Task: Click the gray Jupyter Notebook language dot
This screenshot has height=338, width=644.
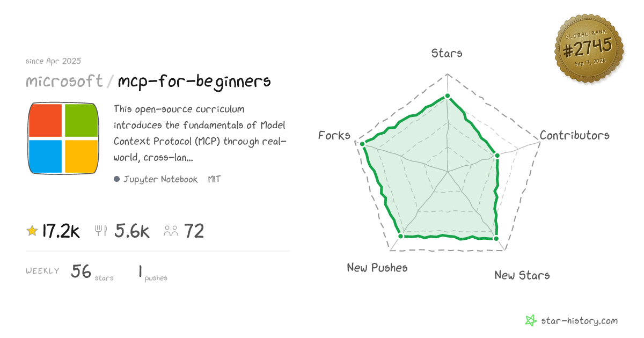Action: click(116, 179)
